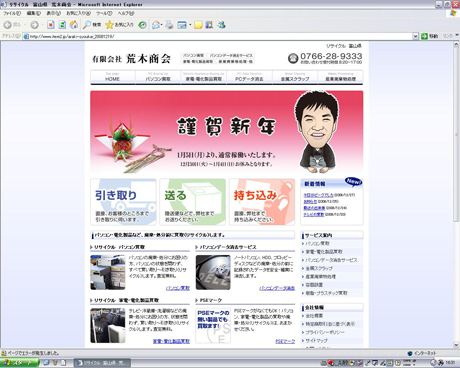Image resolution: width=460 pixels, height=368 pixels.
Task: Open the Mail icon dropdown arrow
Action: click(x=162, y=25)
